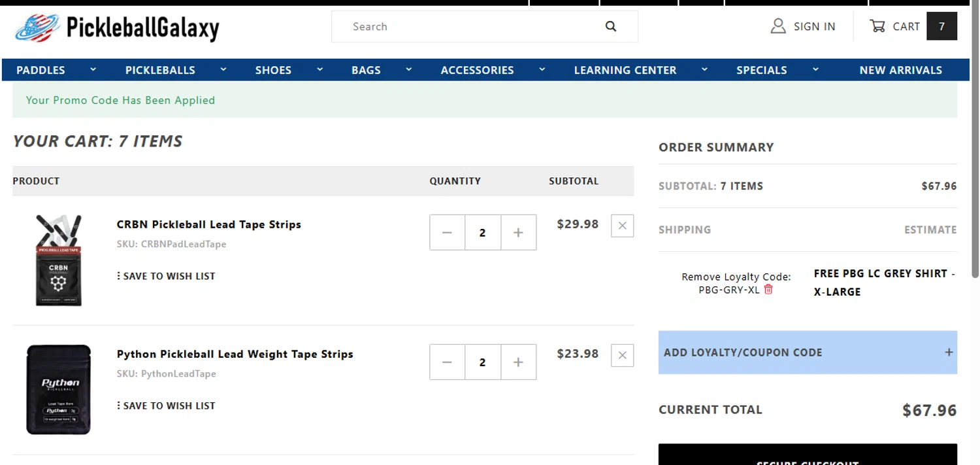The image size is (980, 465).
Task: Decrease Python Lead Weight Tape quantity
Action: (447, 362)
